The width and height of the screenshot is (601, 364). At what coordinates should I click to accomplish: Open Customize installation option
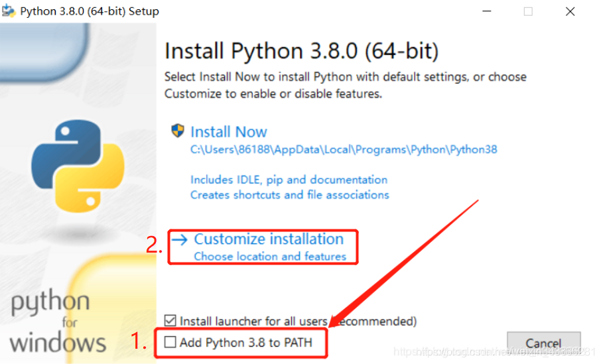(269, 239)
